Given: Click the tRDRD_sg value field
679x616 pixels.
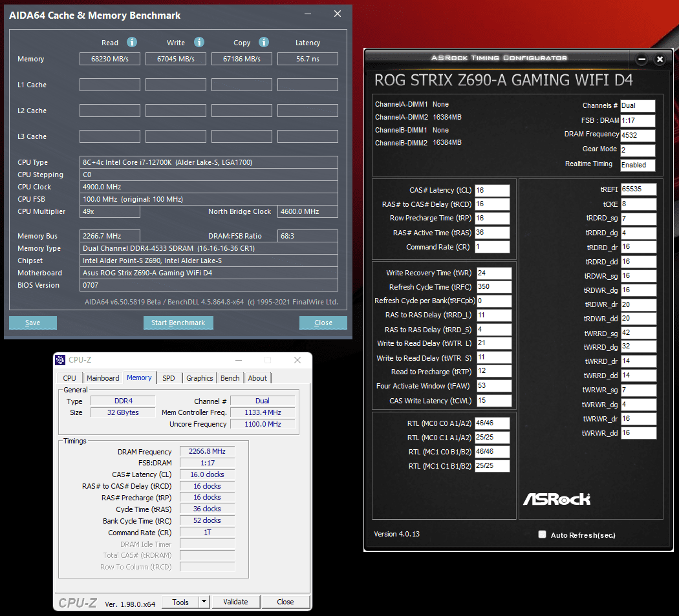Looking at the screenshot, I should tap(639, 218).
